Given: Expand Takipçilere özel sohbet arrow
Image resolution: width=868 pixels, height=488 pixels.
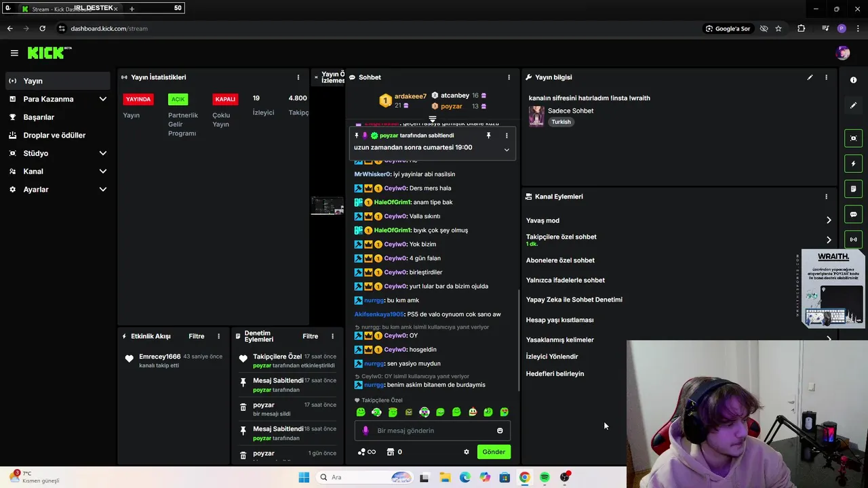Looking at the screenshot, I should [x=828, y=240].
